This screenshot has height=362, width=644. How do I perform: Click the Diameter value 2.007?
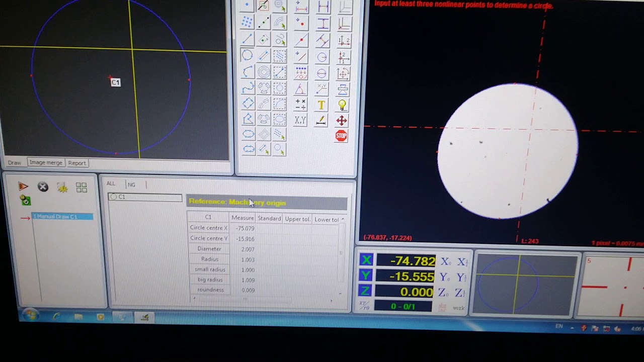point(248,249)
